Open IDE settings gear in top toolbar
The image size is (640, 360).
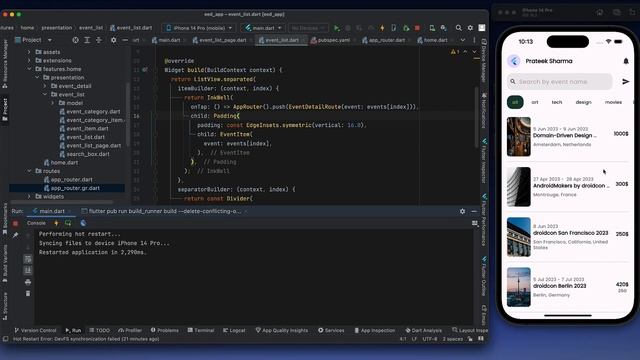(x=470, y=28)
